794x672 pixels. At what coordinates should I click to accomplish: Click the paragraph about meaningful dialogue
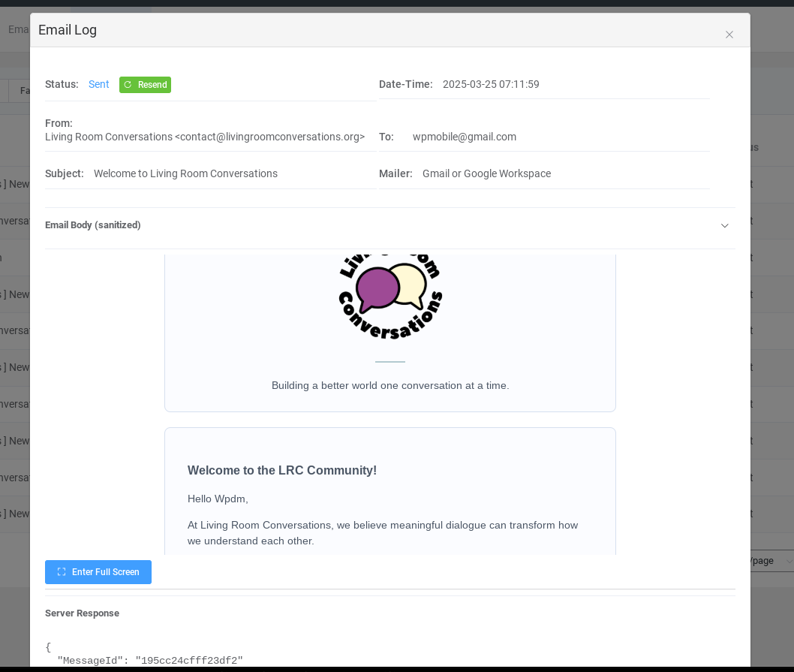(x=383, y=532)
